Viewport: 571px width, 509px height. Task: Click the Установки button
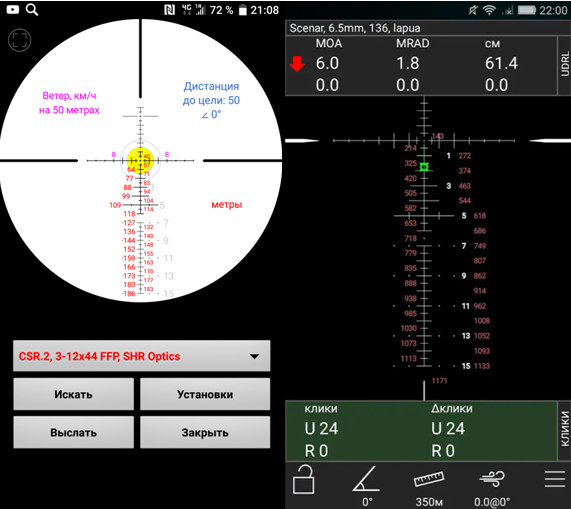coord(205,394)
